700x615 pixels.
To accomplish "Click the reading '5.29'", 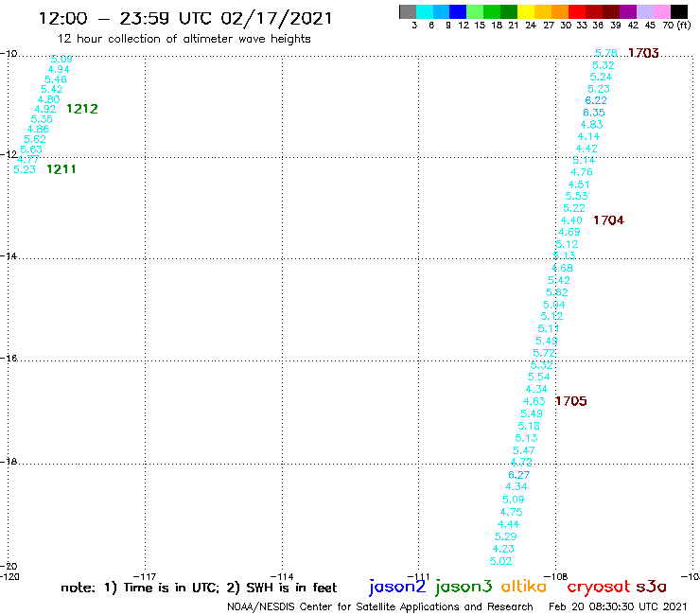I will (506, 536).
